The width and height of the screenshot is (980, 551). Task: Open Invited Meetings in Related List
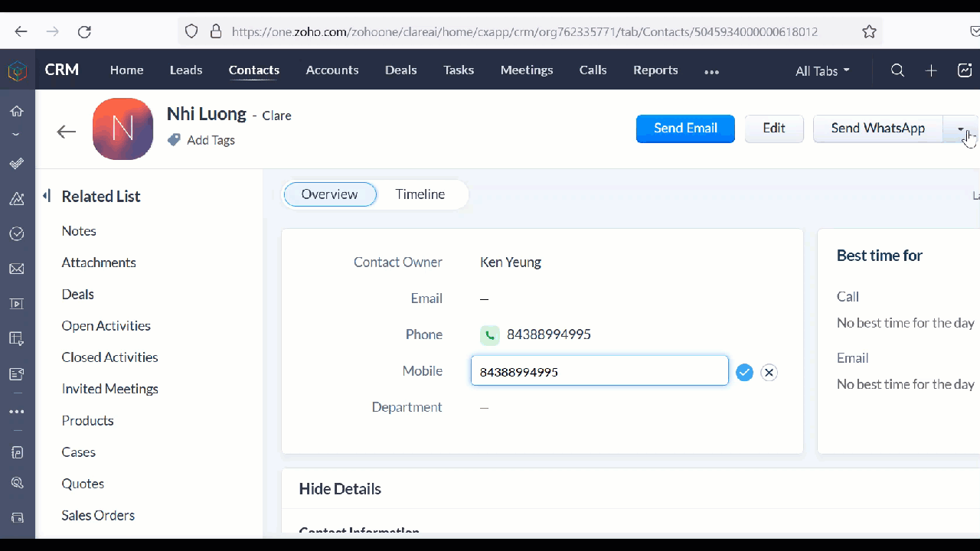(110, 389)
